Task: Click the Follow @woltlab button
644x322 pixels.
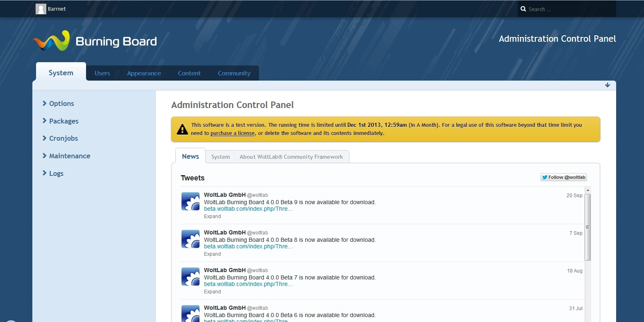Action: [x=564, y=177]
